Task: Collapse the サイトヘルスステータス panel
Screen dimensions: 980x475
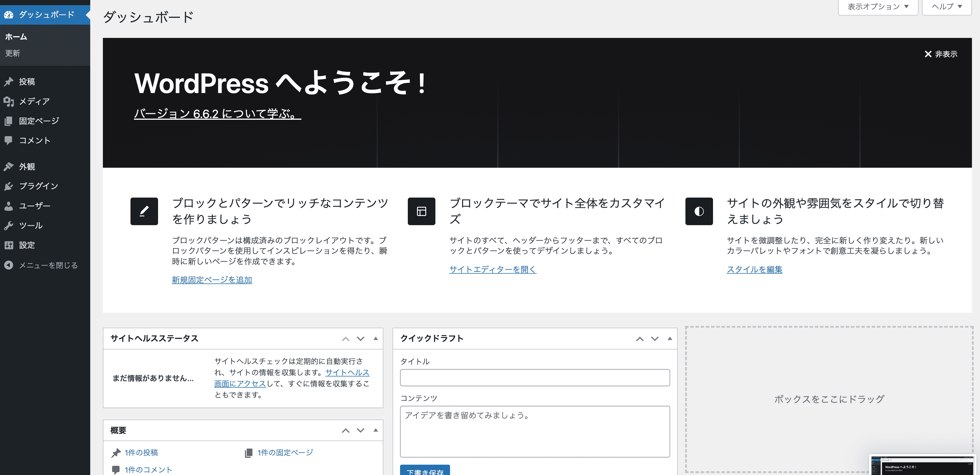Action: [376, 339]
